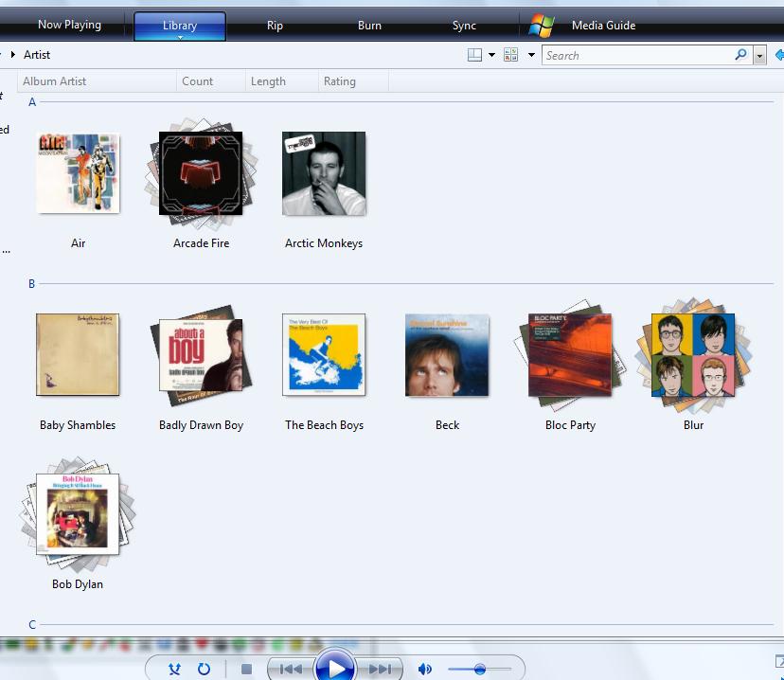Expand the Layout Options dropdown arrow
The width and height of the screenshot is (784, 680).
492,55
